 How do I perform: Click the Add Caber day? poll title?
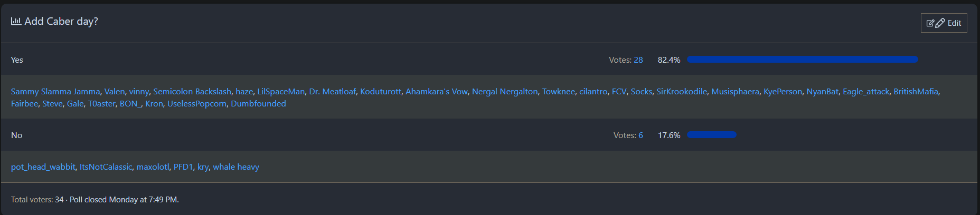(x=61, y=22)
